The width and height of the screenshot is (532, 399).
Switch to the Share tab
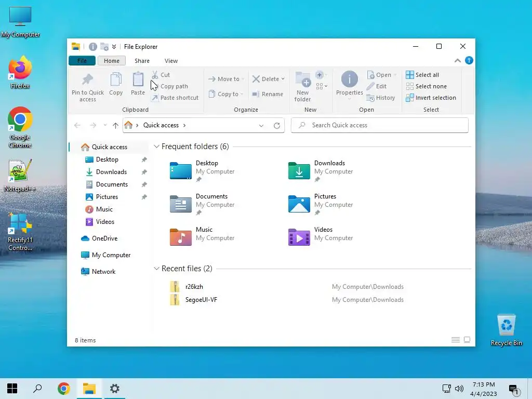tap(142, 61)
